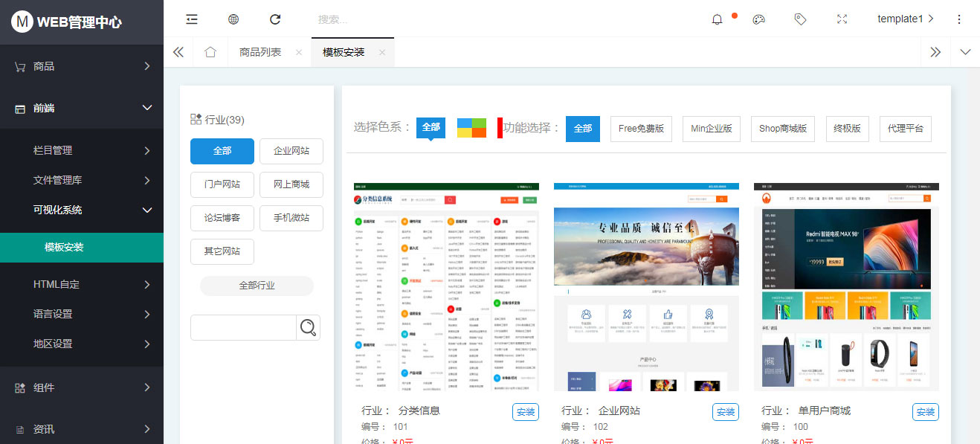This screenshot has width=980, height=444.
Task: Click the tag icon in the header
Action: pos(800,19)
